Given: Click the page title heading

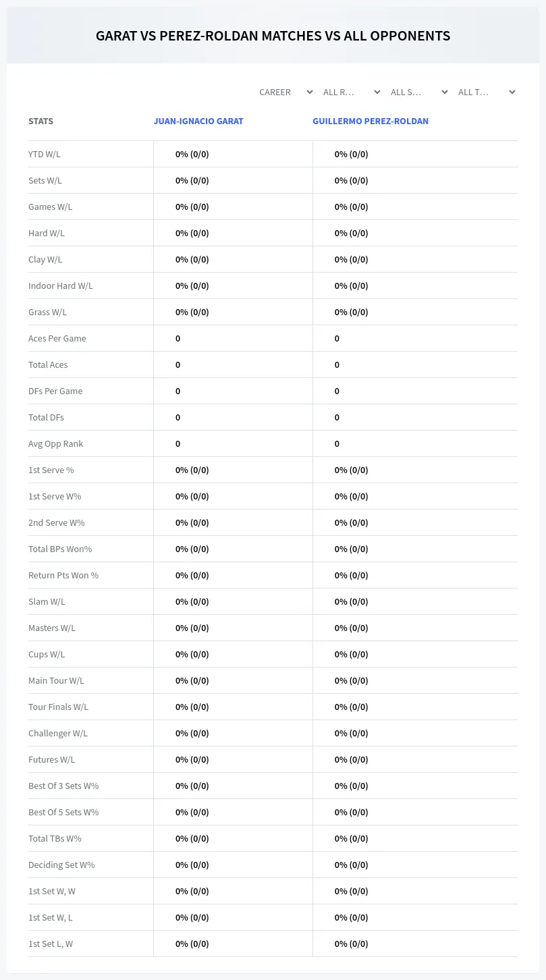Looking at the screenshot, I should pos(273,36).
